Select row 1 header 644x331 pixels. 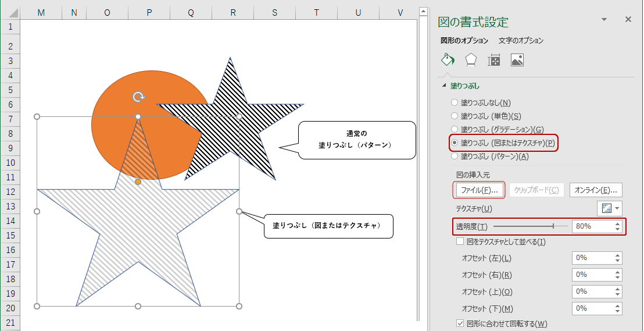(x=10, y=27)
